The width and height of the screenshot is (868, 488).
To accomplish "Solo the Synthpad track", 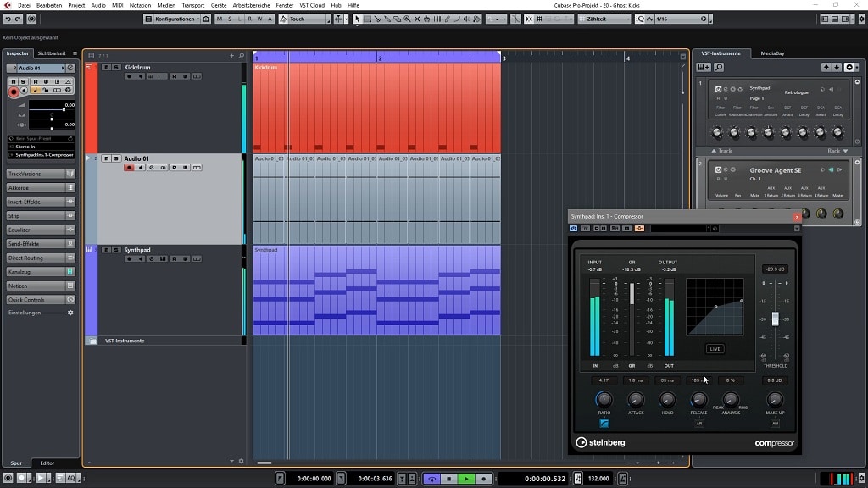I will coord(115,250).
